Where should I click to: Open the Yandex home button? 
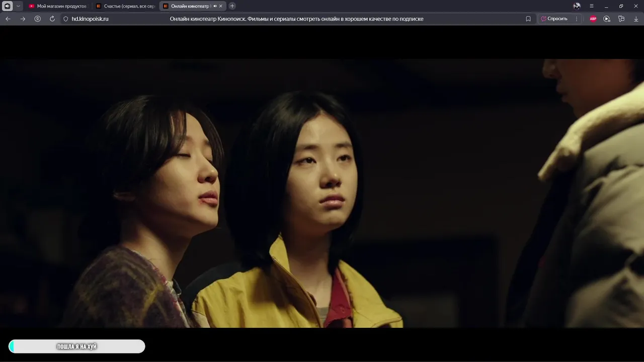[37, 19]
